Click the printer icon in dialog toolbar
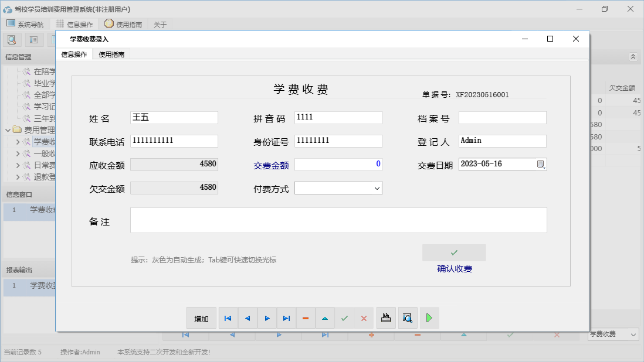 386,318
